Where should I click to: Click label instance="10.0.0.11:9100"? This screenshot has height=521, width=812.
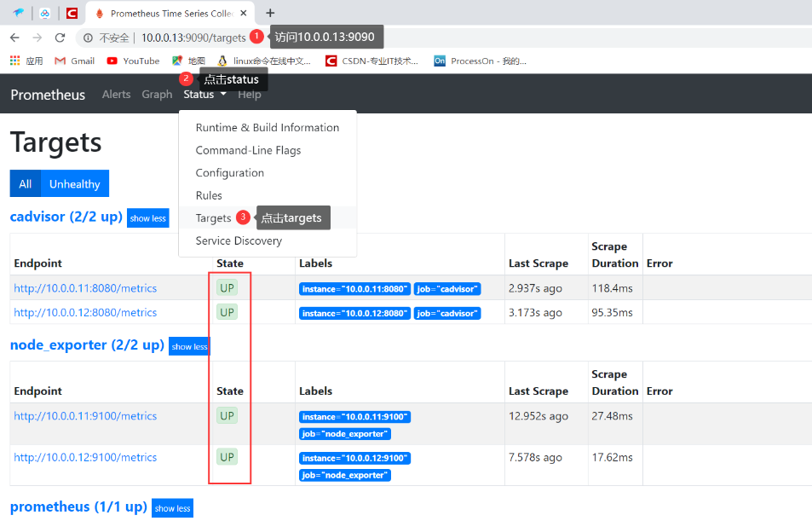[354, 417]
